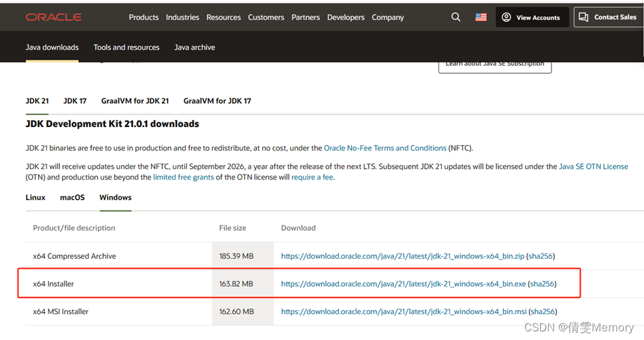Click the Download column header
The image size is (644, 340).
[x=298, y=228]
